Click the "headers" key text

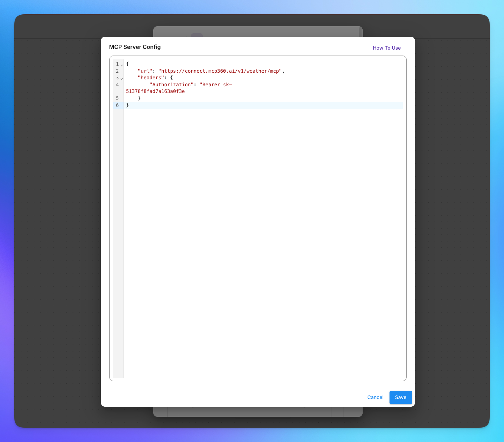[x=151, y=78]
